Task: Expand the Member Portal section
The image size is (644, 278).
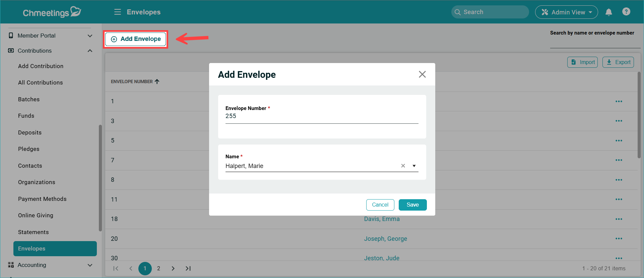Action: (90, 36)
